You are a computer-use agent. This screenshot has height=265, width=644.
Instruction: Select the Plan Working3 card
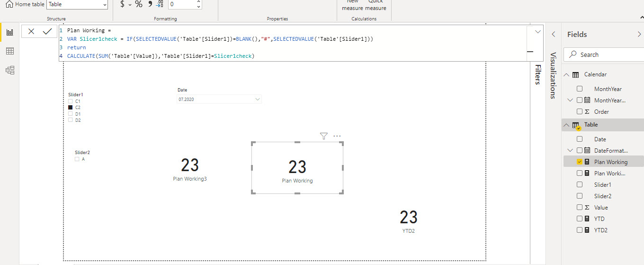coord(190,169)
